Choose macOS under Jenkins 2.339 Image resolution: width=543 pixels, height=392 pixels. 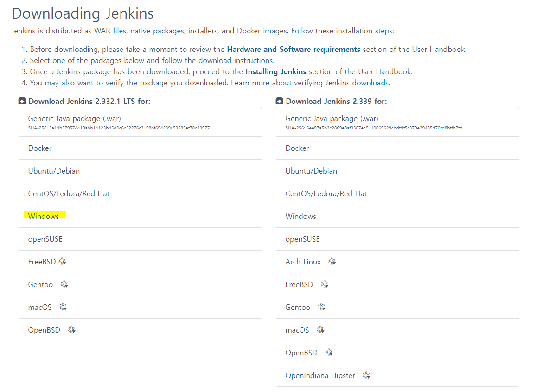point(397,330)
